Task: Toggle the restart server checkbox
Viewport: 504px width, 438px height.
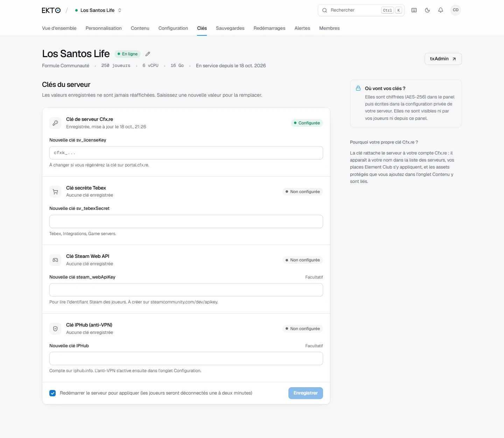Action: (52, 393)
